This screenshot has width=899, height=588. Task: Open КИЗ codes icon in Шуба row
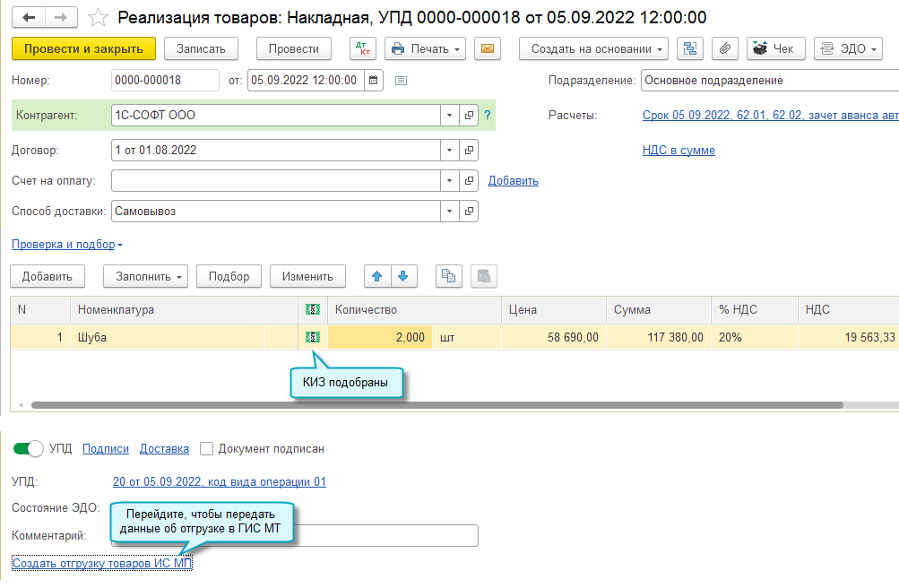coord(313,337)
